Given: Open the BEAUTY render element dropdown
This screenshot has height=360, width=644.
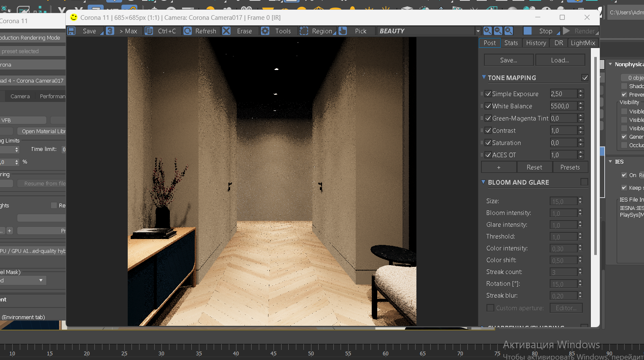Looking at the screenshot, I should click(478, 31).
